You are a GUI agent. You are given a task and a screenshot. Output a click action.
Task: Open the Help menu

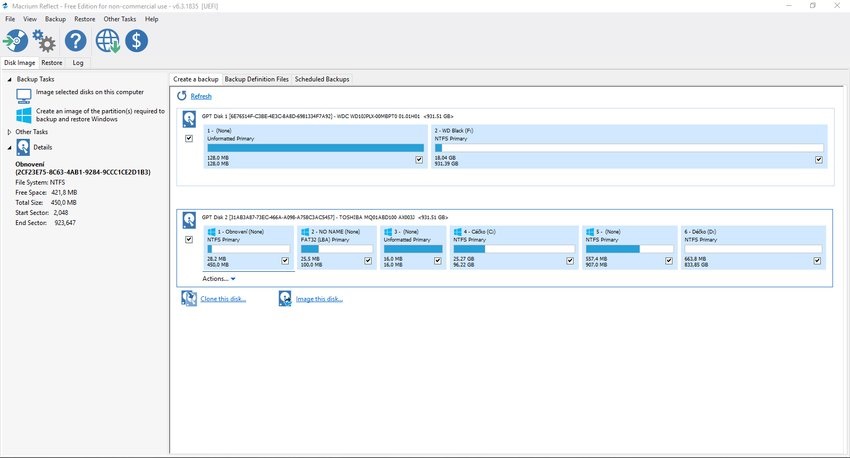tap(151, 19)
